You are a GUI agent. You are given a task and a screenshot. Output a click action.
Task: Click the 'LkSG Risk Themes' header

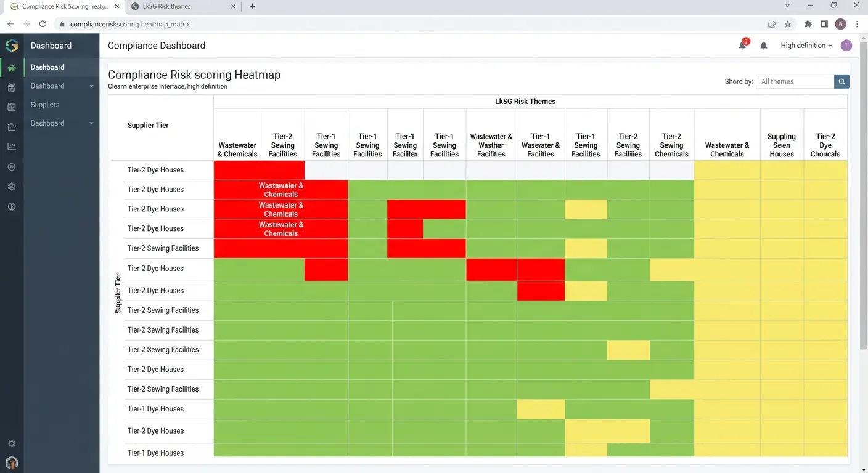pos(525,102)
